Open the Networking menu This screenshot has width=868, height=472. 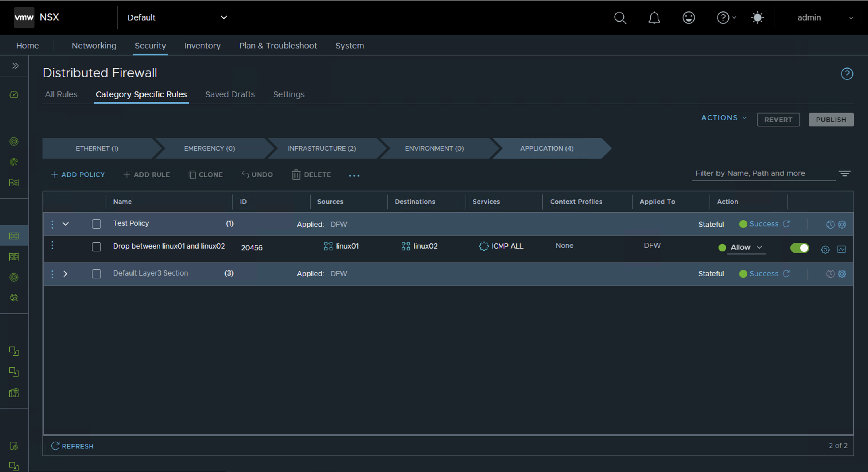pyautogui.click(x=94, y=45)
